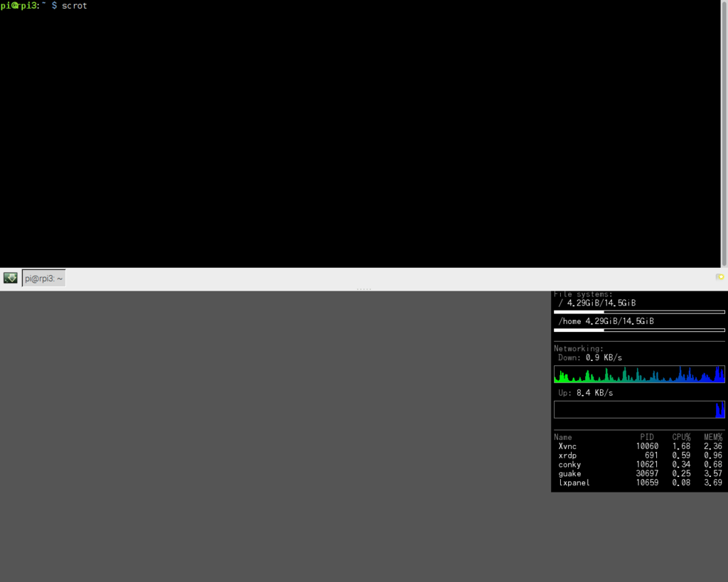This screenshot has width=728, height=582.
Task: Click the MEM% column header
Action: 713,437
